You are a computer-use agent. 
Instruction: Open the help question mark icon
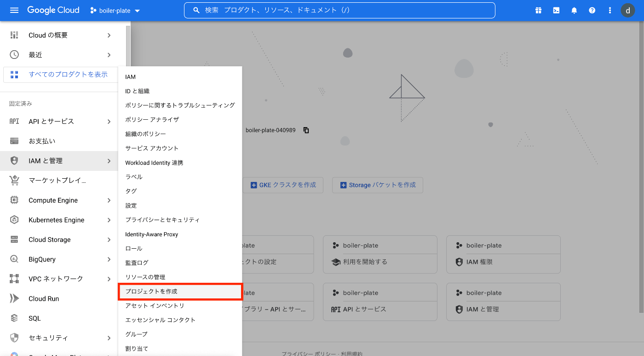(592, 10)
